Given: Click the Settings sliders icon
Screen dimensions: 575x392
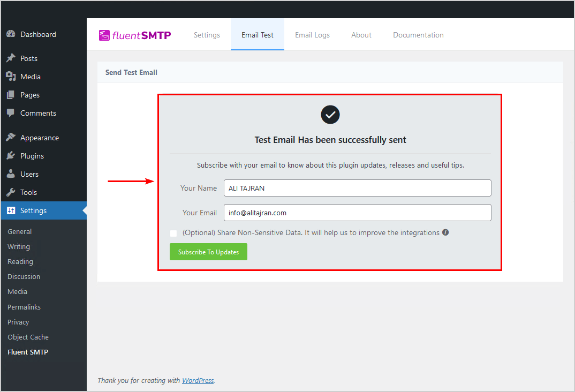Looking at the screenshot, I should pos(11,210).
